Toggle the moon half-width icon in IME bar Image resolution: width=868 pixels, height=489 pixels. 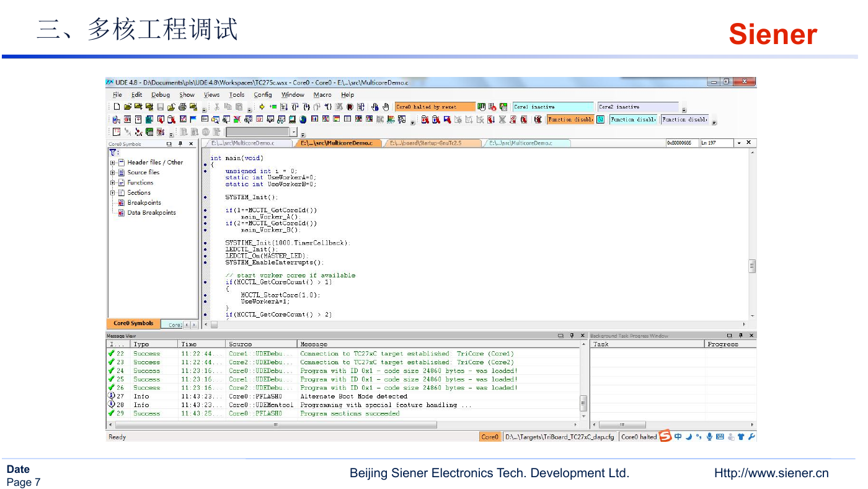click(689, 437)
